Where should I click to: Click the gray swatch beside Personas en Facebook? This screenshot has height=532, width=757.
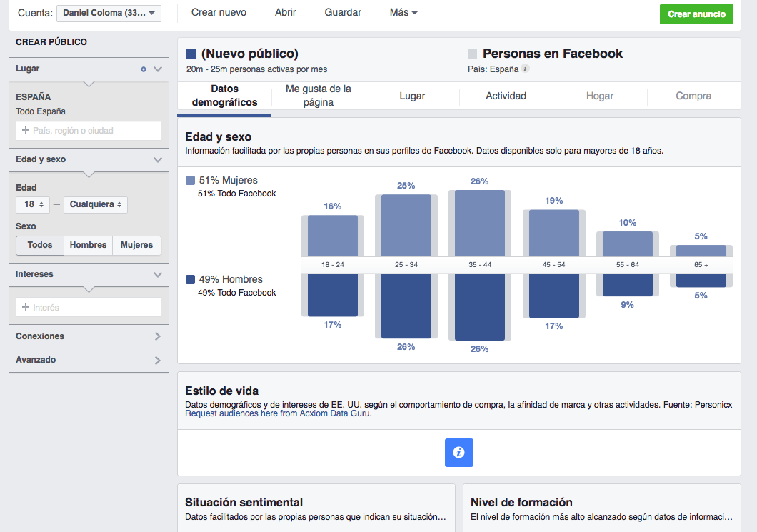472,54
